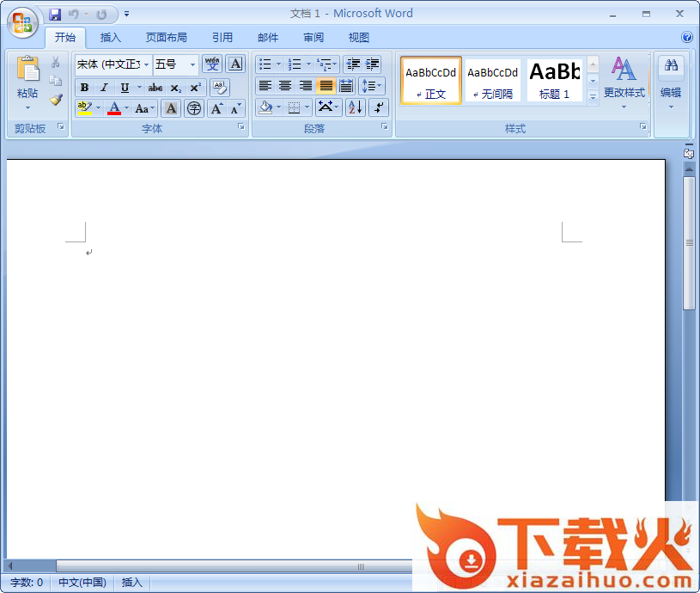Click the Format Painter brush icon
The height and width of the screenshot is (593, 700).
(56, 100)
